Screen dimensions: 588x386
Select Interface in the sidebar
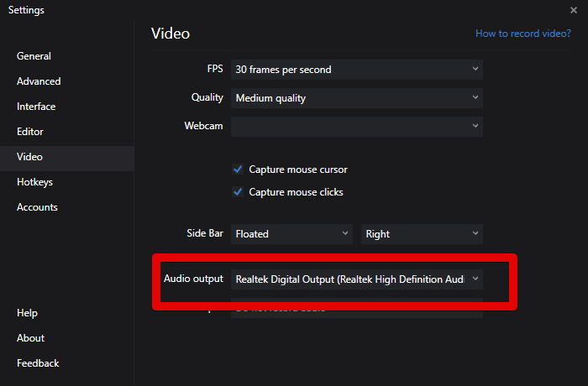(x=36, y=107)
